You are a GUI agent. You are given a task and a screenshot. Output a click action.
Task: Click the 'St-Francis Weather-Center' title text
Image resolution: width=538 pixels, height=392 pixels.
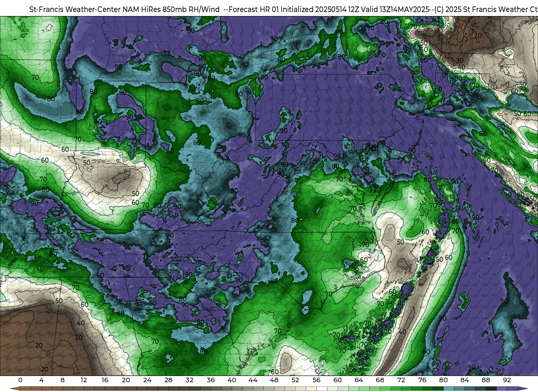75,9
